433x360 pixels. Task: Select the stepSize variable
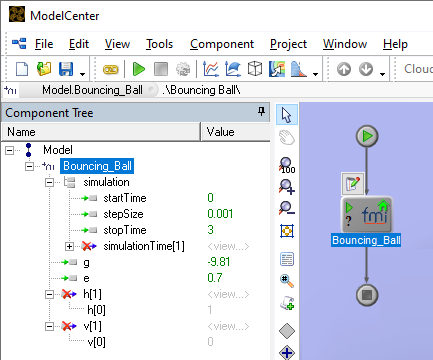123,214
